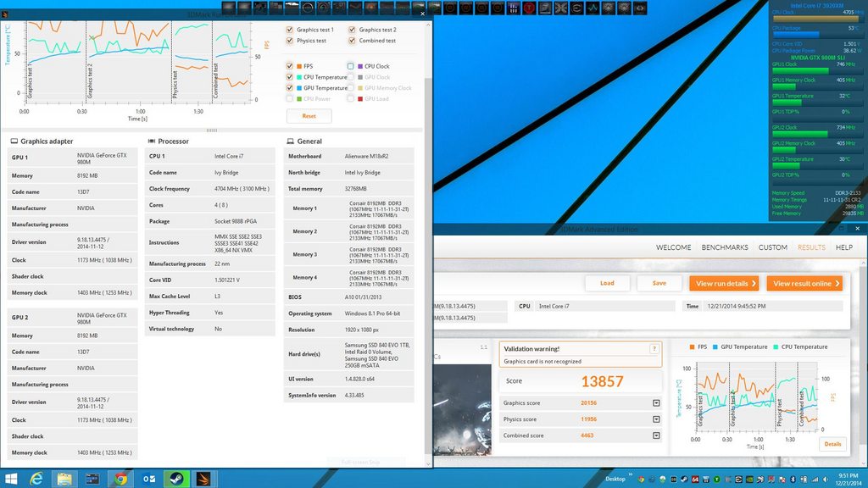This screenshot has width=868, height=488.
Task: Click the orange FPS legend swatch in run details
Action: coord(299,66)
